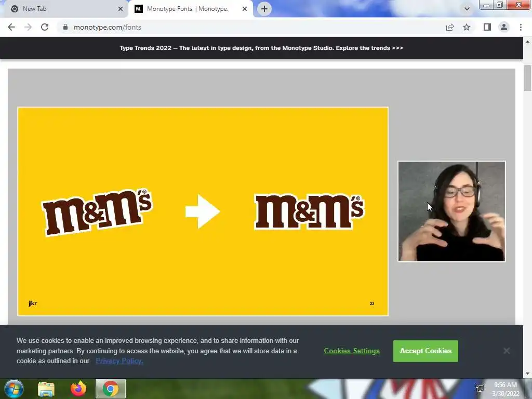Select the Monotype Fonts tab

click(x=190, y=9)
